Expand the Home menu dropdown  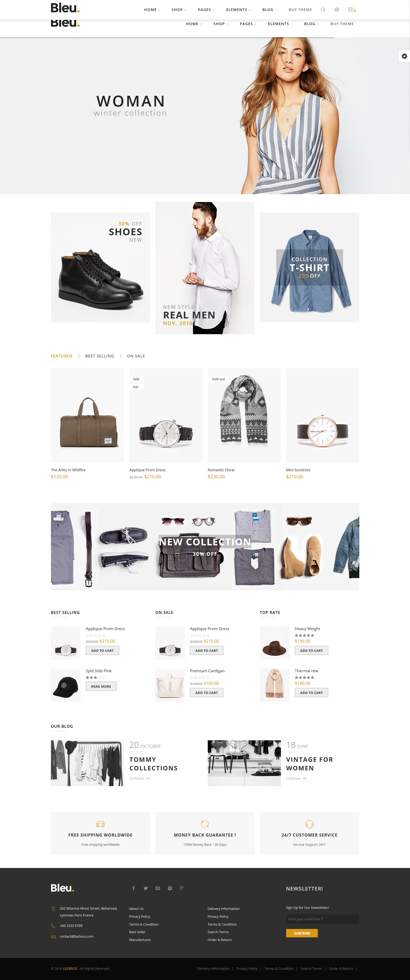pyautogui.click(x=152, y=9)
